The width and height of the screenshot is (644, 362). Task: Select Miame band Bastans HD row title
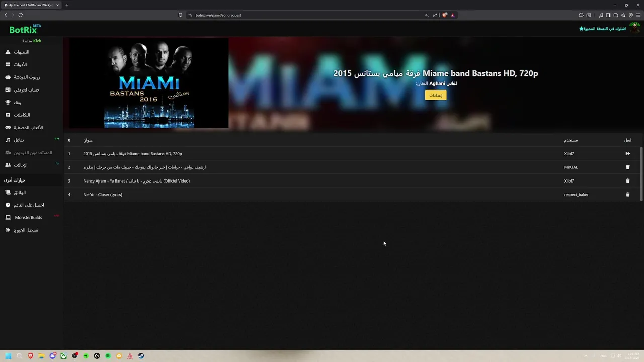coord(132,154)
